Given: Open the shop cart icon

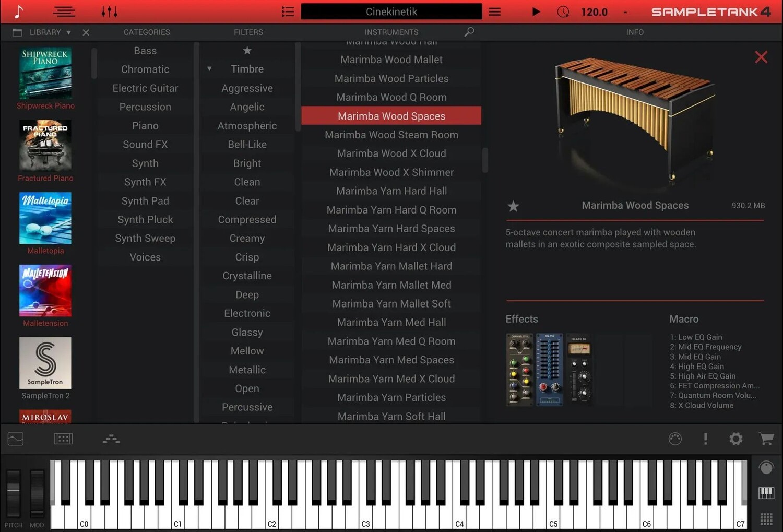Looking at the screenshot, I should coord(766,439).
